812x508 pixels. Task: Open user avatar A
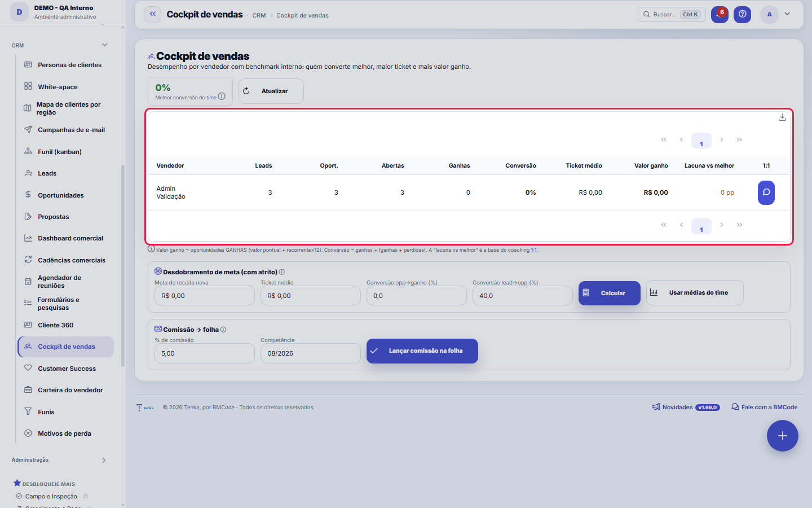pos(769,15)
